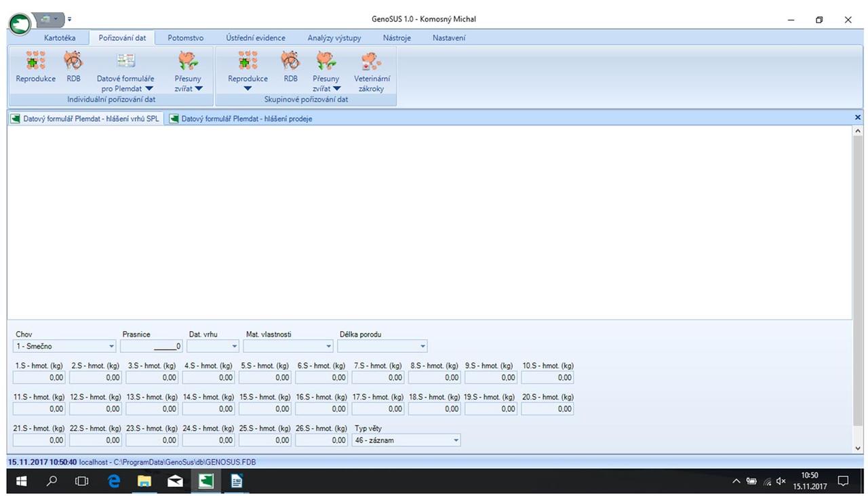868x496 pixels.
Task: Open the network Wi-Fi tray icon
Action: pyautogui.click(x=766, y=481)
